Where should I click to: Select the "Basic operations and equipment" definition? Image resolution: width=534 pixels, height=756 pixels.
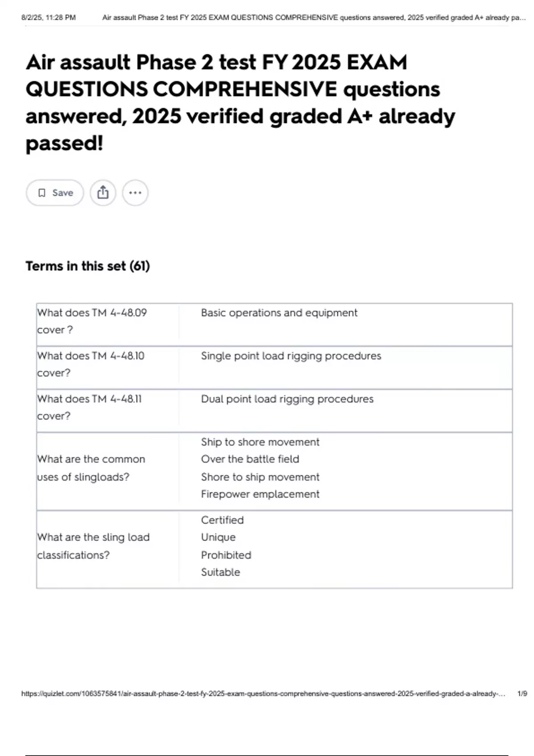pos(279,313)
